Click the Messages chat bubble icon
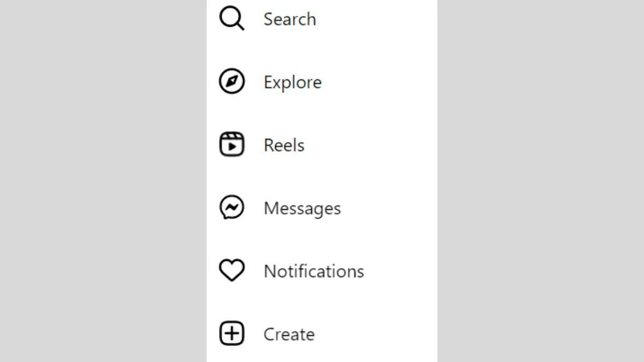 [231, 208]
